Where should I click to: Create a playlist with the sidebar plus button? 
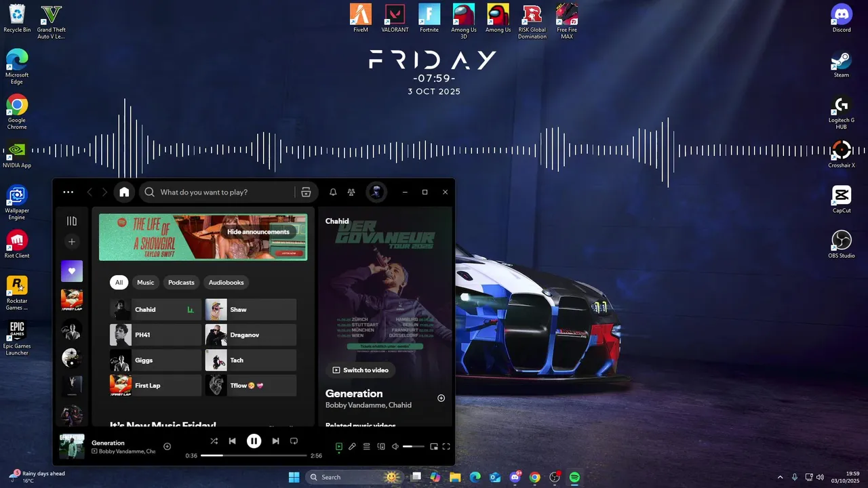click(x=72, y=241)
